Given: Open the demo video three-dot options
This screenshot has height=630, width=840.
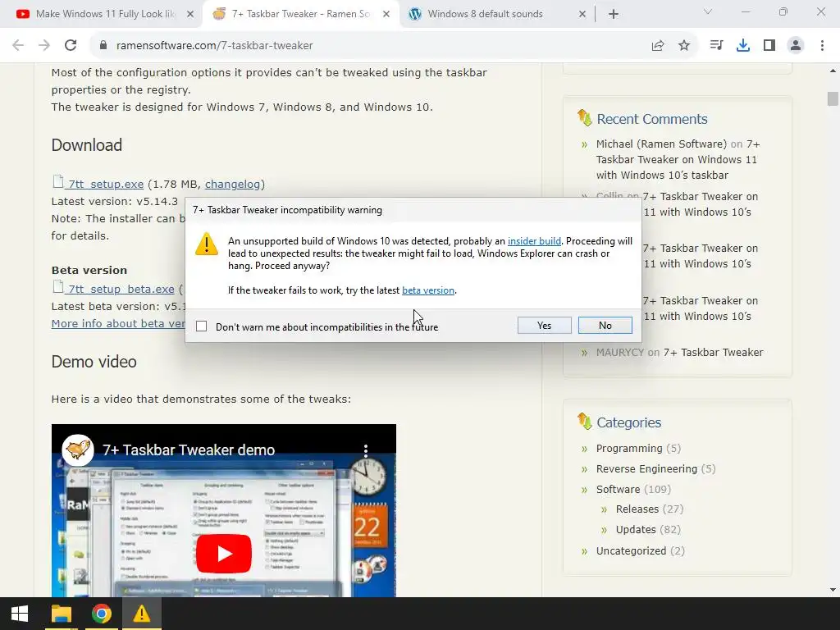Looking at the screenshot, I should tap(366, 450).
